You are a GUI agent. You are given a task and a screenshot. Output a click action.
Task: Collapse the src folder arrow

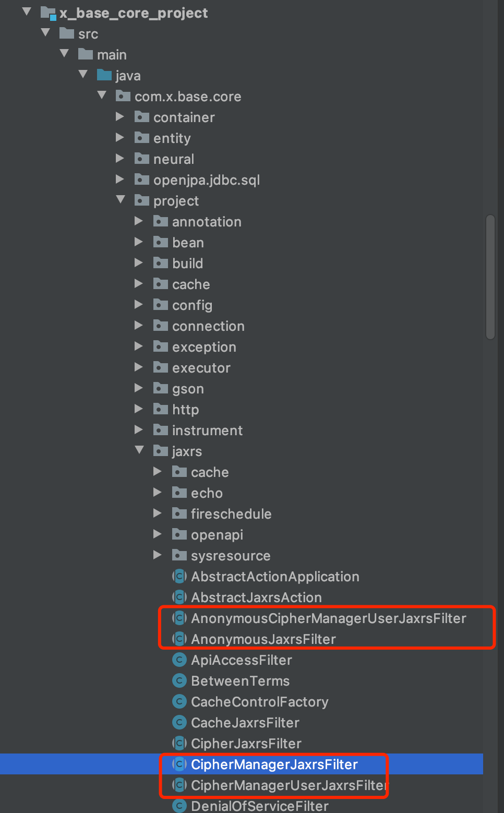pyautogui.click(x=45, y=33)
